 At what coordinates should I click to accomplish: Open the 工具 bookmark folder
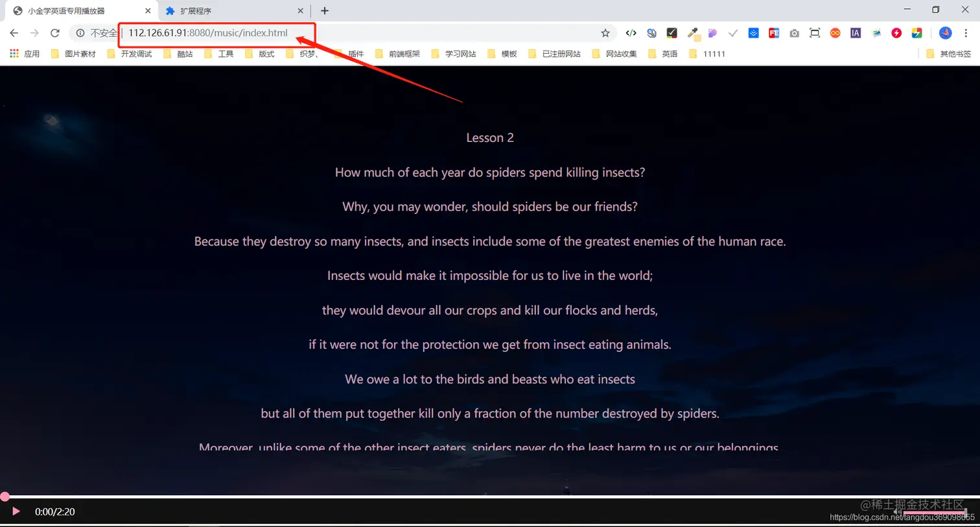click(x=218, y=54)
